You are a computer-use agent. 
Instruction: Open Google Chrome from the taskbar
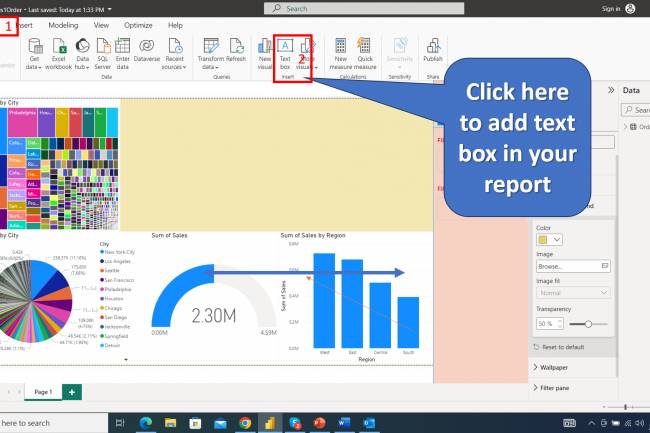(x=245, y=423)
